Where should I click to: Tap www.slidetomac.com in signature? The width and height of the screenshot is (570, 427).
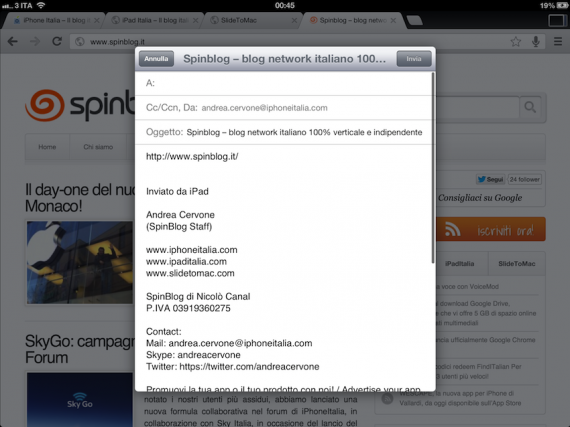[190, 273]
